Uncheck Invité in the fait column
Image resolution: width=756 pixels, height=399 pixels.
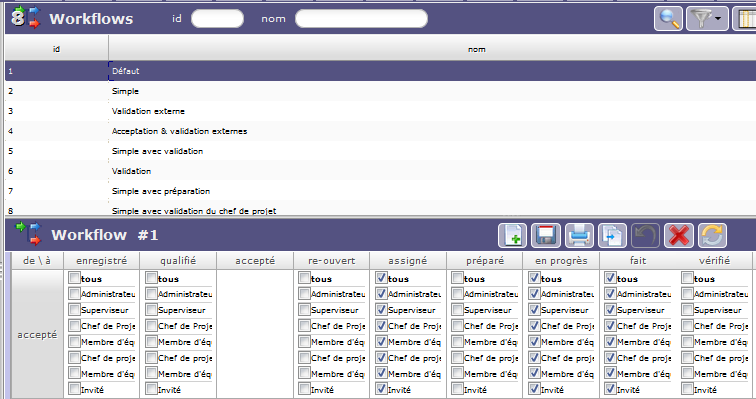[x=611, y=388]
